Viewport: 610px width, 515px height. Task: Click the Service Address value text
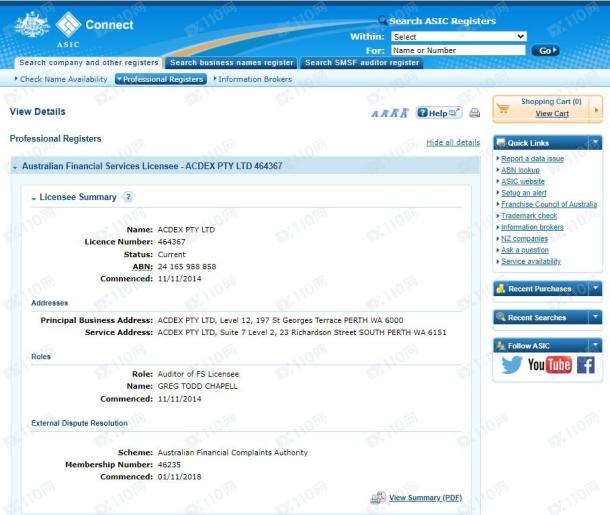(x=302, y=333)
